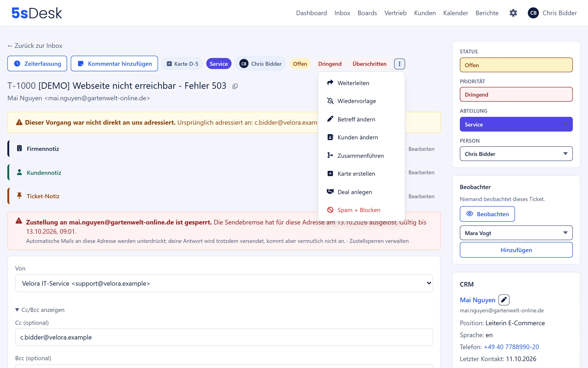Open settings via the gear icon
This screenshot has width=588, height=368.
tap(513, 13)
